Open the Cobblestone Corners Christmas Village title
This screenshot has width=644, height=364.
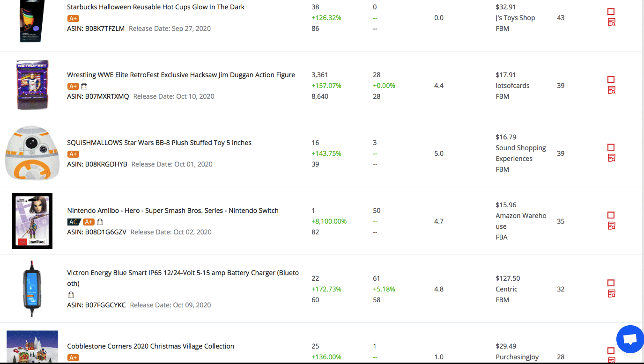[151, 346]
